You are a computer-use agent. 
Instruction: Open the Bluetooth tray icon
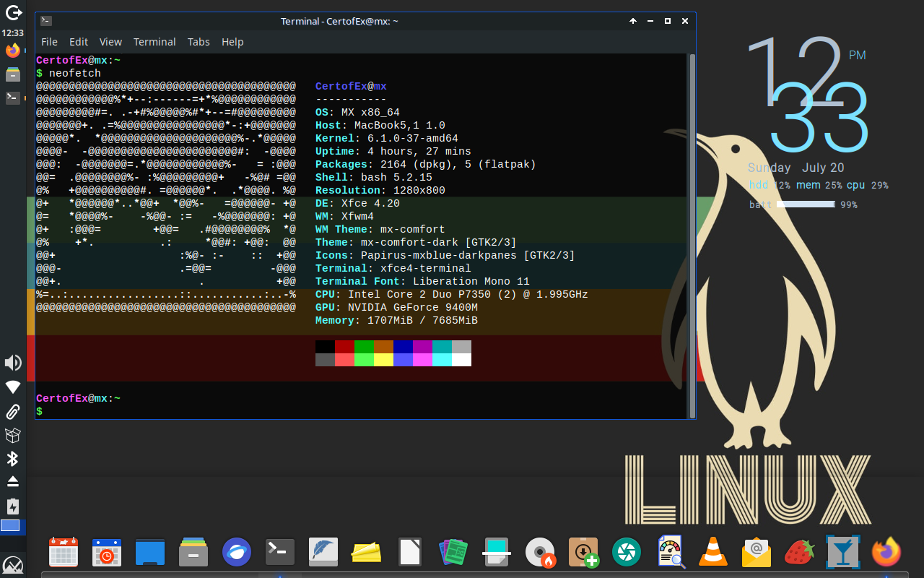(13, 459)
